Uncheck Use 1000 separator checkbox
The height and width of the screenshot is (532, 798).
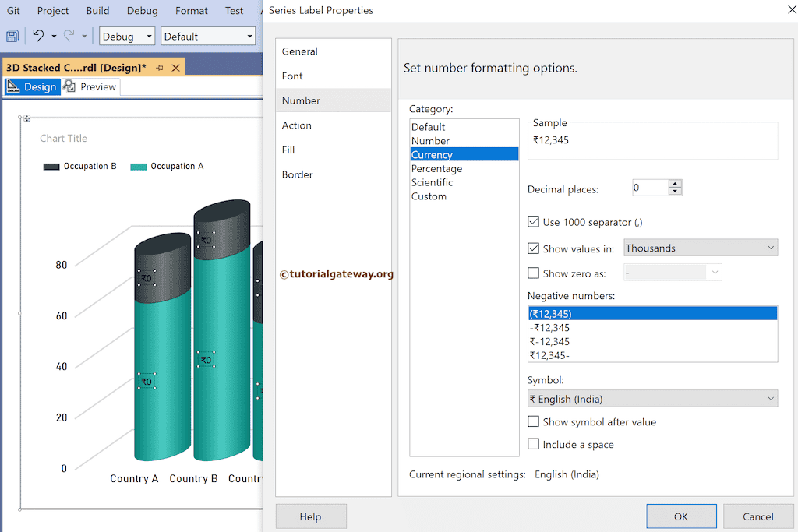pyautogui.click(x=534, y=222)
